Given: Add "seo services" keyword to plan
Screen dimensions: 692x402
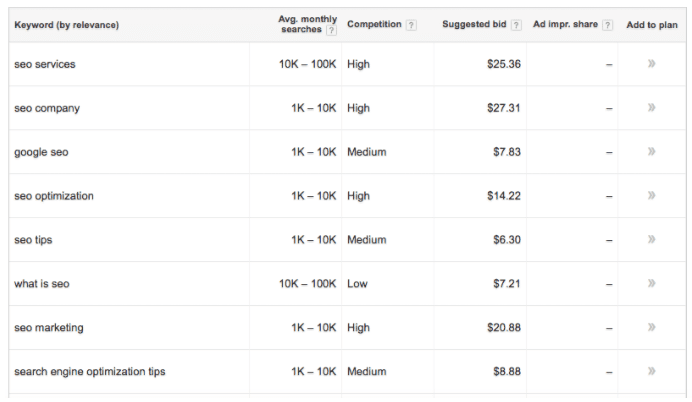Looking at the screenshot, I should tap(651, 64).
